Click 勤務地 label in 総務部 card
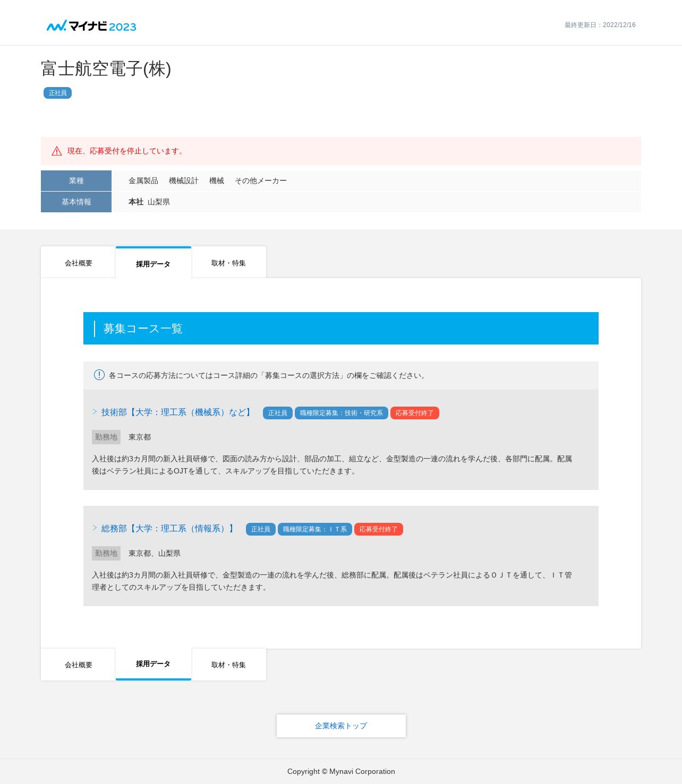Image resolution: width=682 pixels, height=784 pixels. pos(106,553)
